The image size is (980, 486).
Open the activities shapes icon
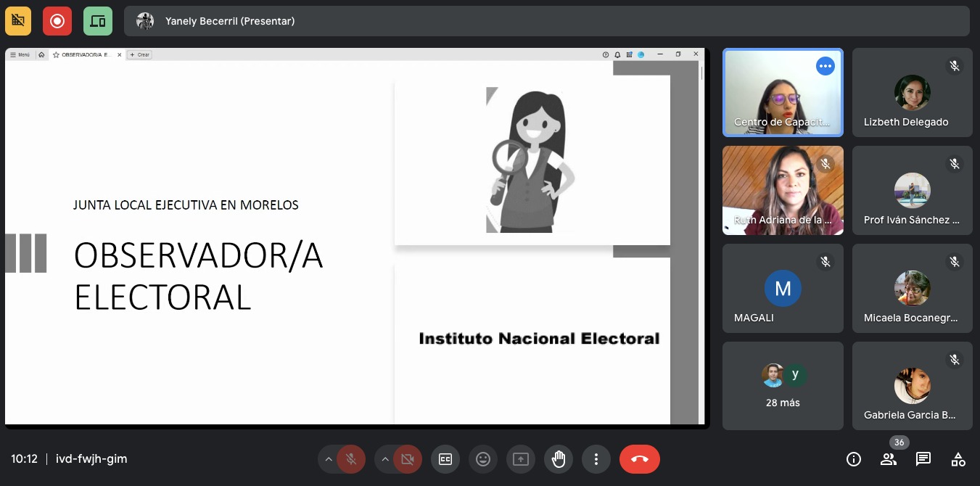click(x=958, y=459)
